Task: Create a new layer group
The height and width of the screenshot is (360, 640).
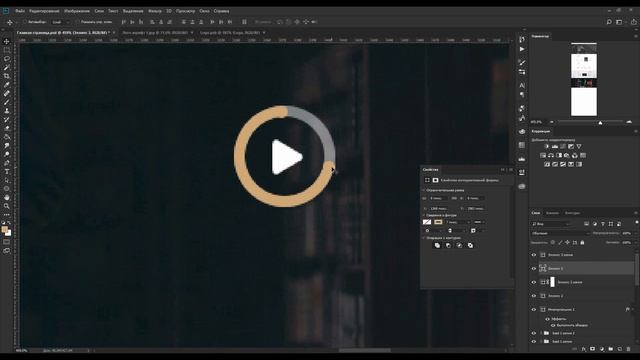Action: (611, 349)
